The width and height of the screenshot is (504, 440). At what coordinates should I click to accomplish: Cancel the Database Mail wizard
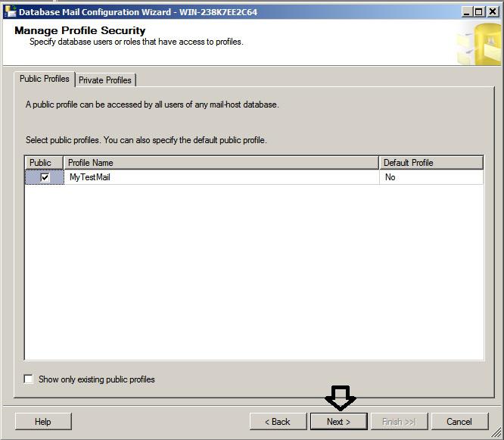[459, 422]
